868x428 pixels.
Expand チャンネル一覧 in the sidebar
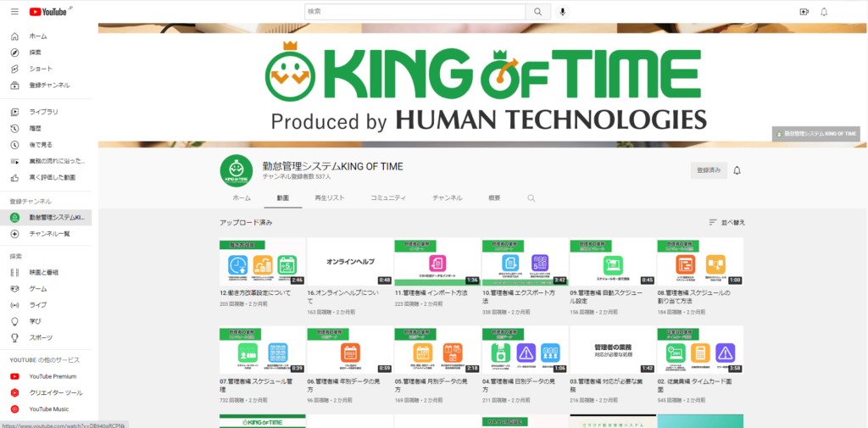49,233
